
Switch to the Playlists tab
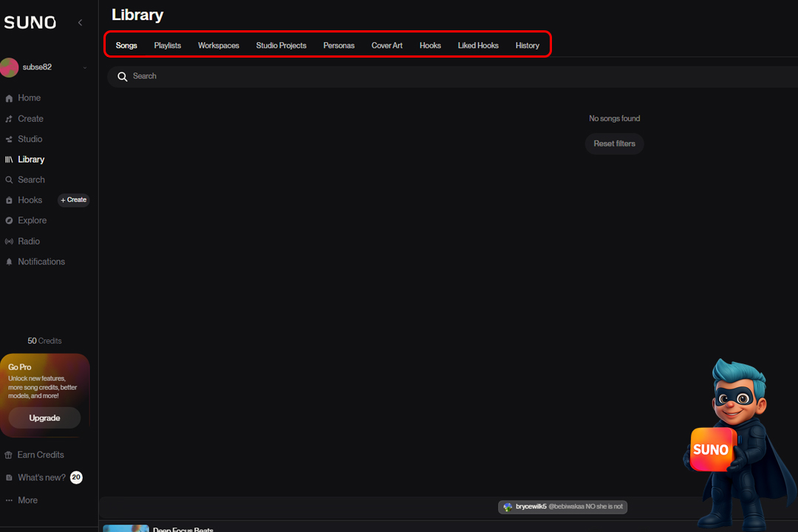(168, 46)
